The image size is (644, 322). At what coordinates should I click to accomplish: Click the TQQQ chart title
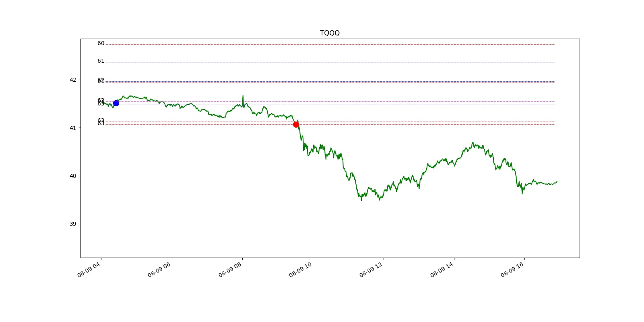pyautogui.click(x=330, y=33)
